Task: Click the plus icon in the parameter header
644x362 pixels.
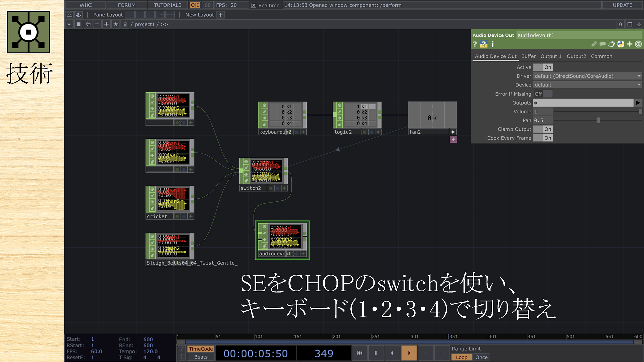Action: [630, 44]
